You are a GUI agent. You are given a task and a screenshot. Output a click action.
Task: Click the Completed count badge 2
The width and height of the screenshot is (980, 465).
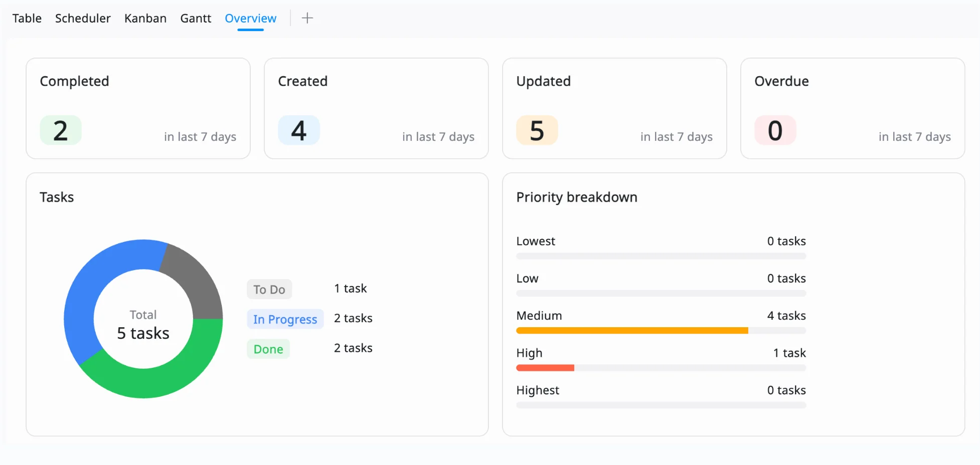pyautogui.click(x=61, y=130)
